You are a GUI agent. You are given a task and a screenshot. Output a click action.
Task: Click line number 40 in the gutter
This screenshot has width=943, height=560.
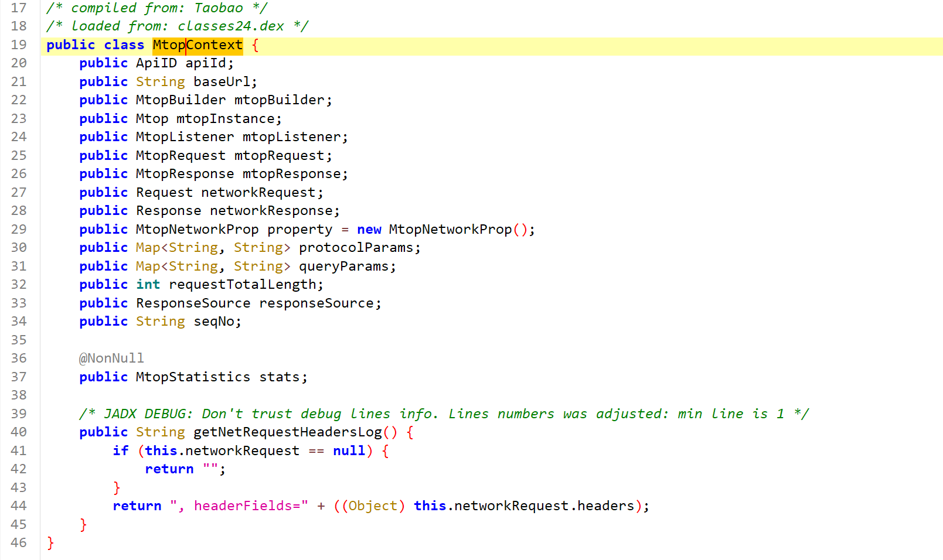[19, 432]
